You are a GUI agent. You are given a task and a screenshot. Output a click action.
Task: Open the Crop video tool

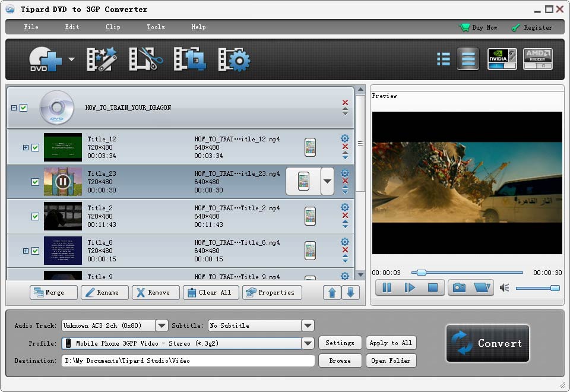189,59
